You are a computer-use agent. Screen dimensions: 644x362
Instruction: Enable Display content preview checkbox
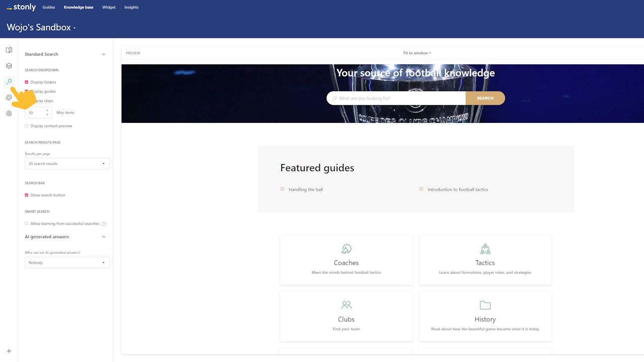27,126
